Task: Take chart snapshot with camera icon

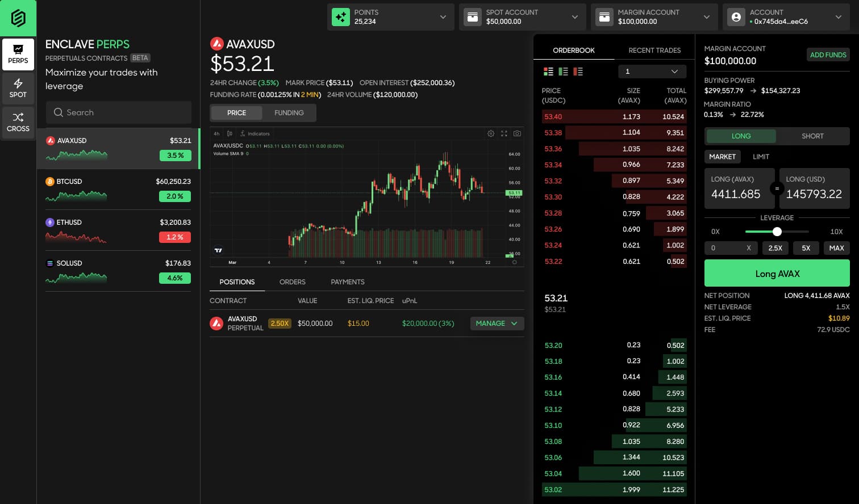Action: (517, 133)
